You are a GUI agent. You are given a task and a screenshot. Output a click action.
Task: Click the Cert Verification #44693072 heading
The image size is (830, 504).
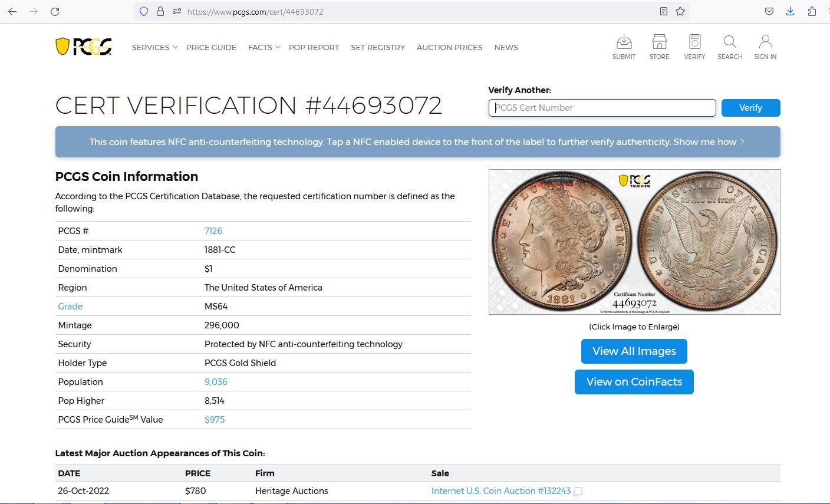[x=248, y=106]
